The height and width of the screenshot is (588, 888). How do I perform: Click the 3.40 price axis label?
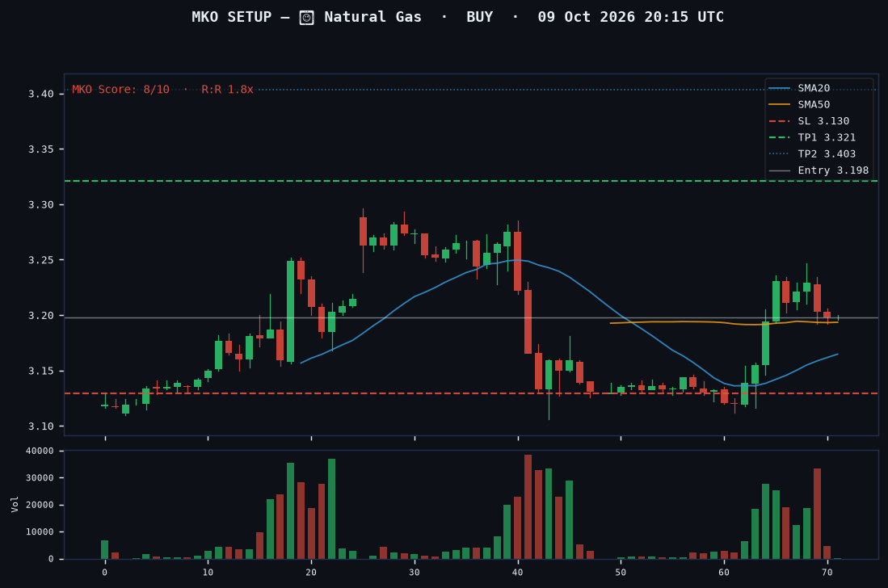[40, 94]
